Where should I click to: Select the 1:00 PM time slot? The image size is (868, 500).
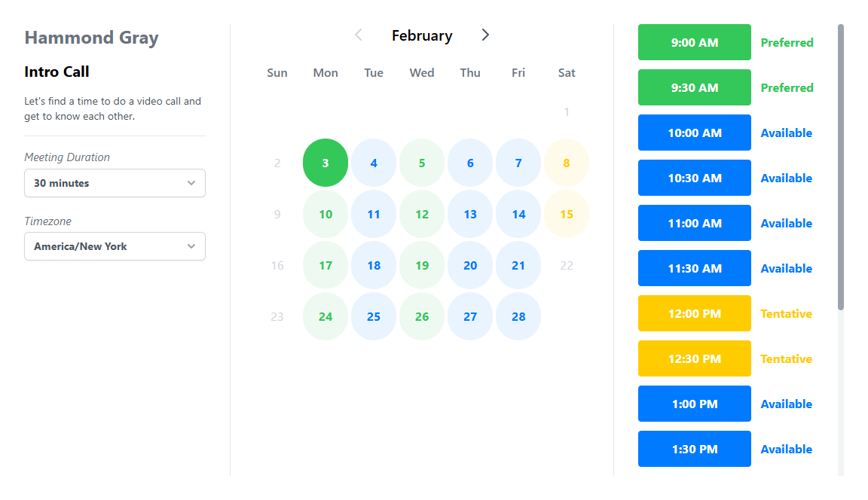tap(694, 404)
